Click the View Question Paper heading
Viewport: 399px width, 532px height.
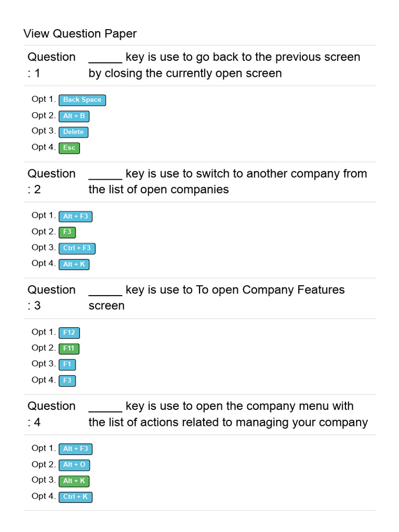tap(80, 34)
